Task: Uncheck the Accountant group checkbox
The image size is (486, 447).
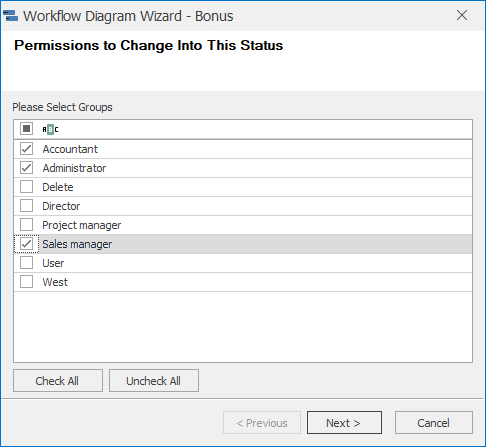Action: [x=26, y=149]
